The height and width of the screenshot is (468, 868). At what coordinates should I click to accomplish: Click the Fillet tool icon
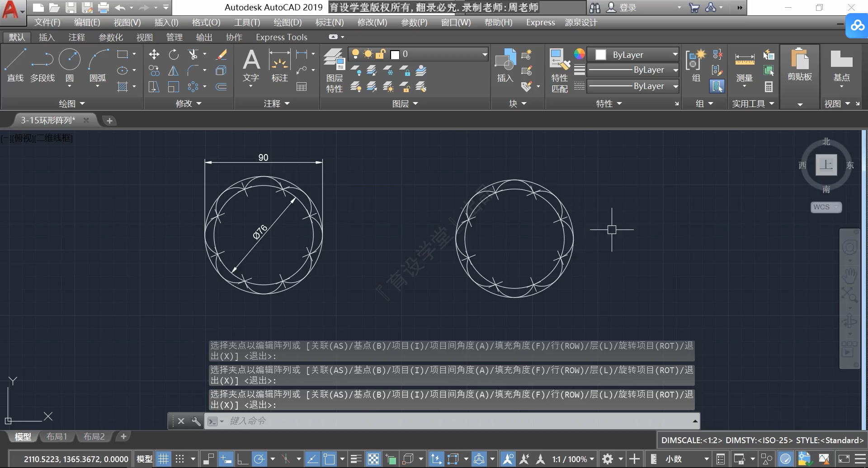pyautogui.click(x=193, y=70)
